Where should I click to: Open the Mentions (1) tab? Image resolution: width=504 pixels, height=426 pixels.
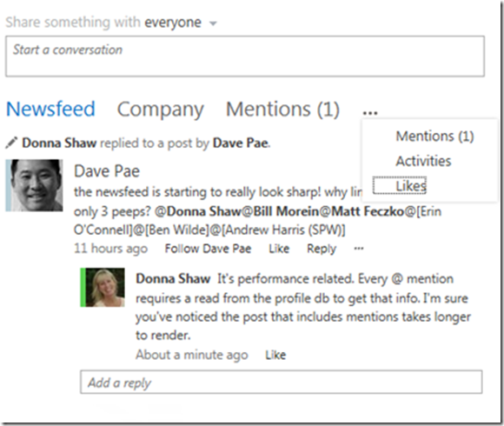283,110
